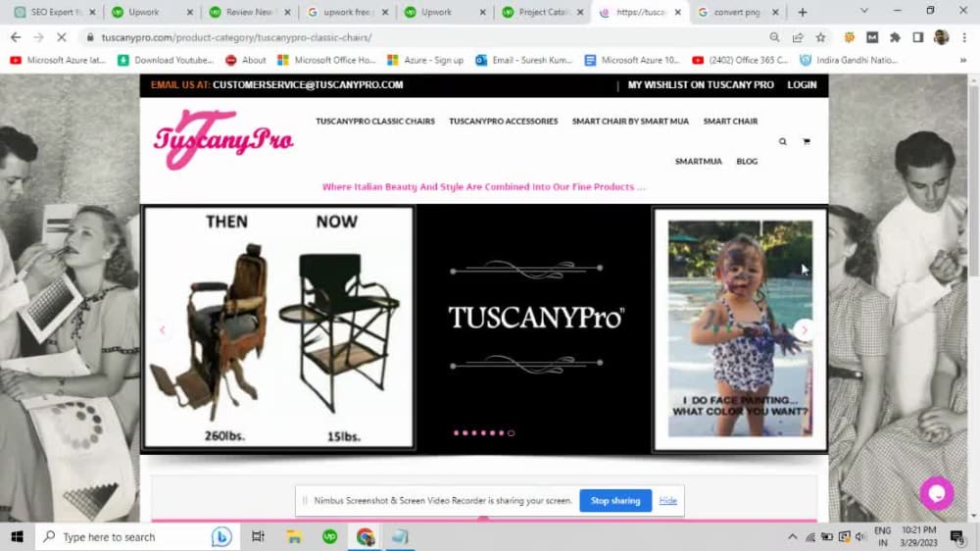Click the TuscanyPro pink logo

(223, 139)
